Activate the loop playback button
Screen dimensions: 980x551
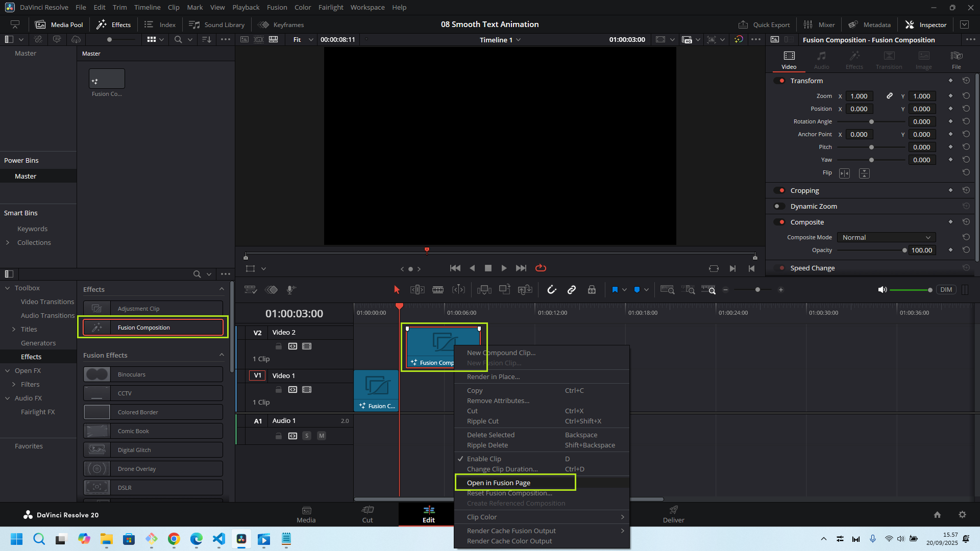pos(541,268)
